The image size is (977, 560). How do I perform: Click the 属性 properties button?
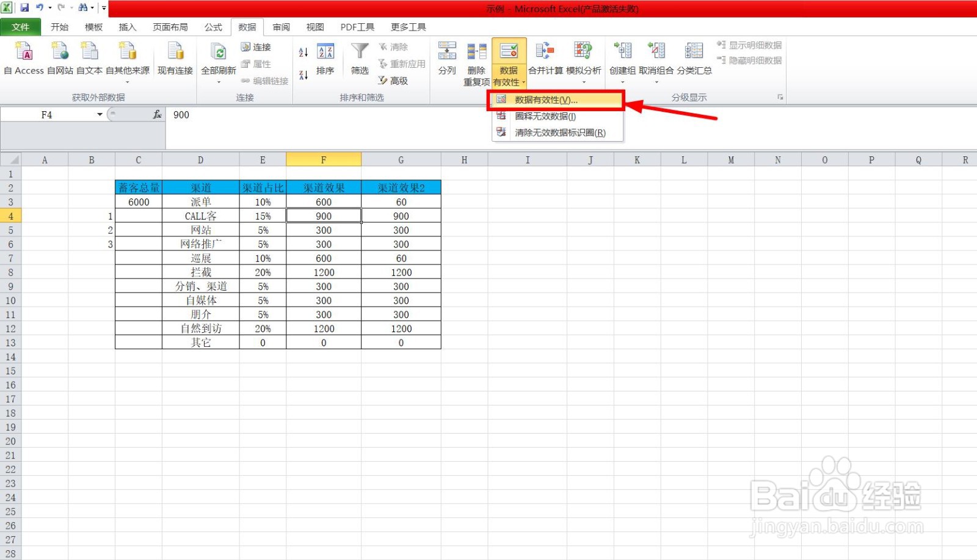(256, 64)
